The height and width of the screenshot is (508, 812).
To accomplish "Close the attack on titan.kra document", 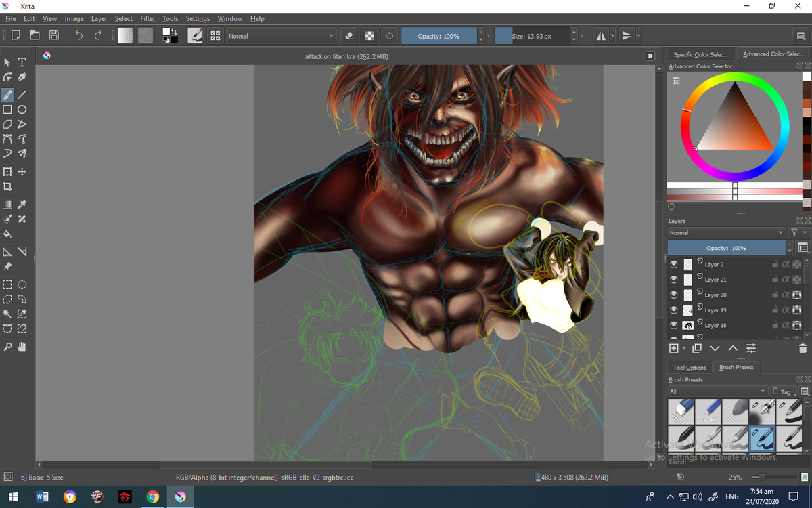I will 650,56.
